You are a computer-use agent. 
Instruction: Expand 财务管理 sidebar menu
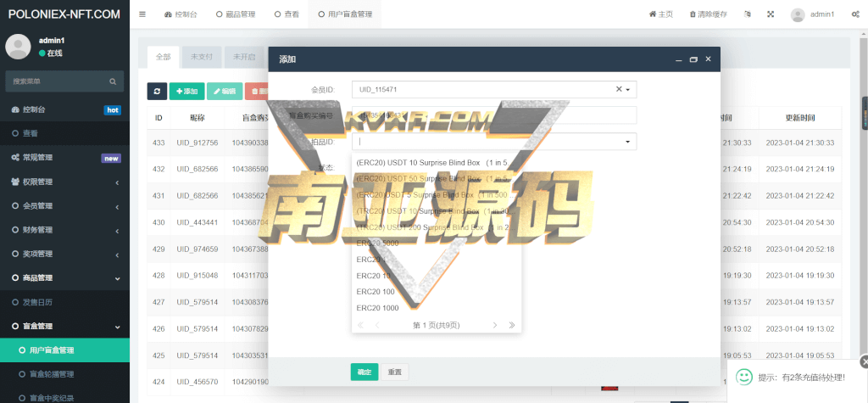click(64, 230)
